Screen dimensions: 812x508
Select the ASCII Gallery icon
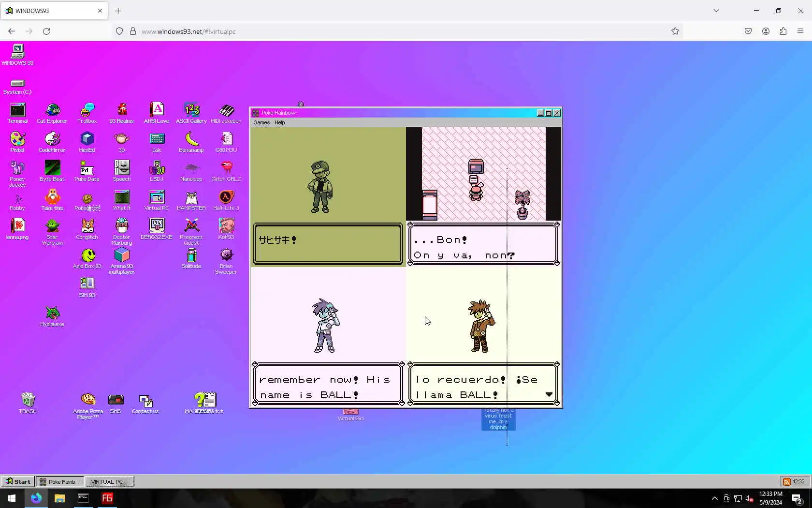[x=191, y=114]
